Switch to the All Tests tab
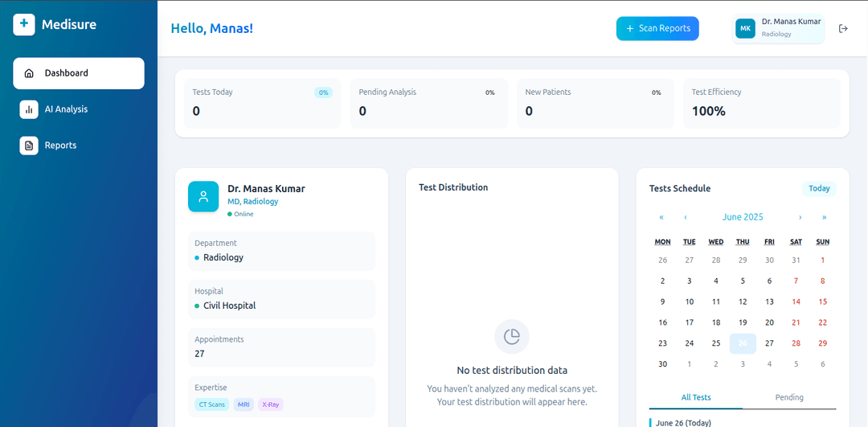The height and width of the screenshot is (427, 868). click(695, 397)
